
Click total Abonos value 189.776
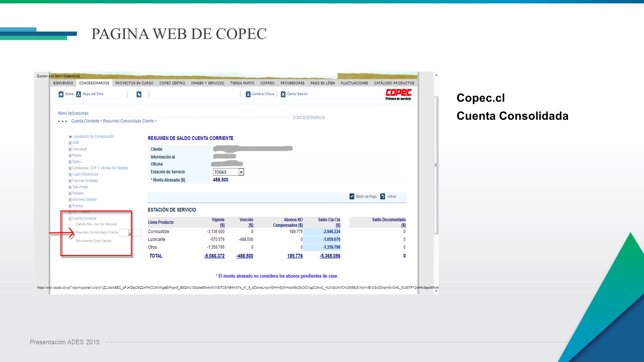pos(295,256)
